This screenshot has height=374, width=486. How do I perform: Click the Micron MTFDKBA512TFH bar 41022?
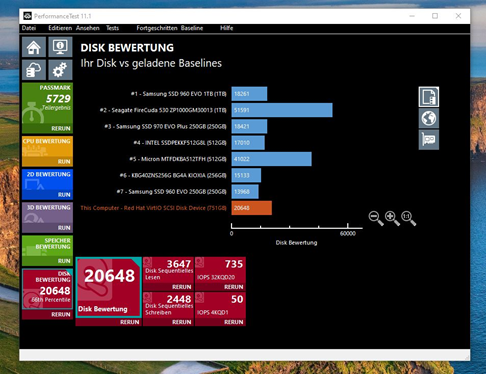point(272,159)
